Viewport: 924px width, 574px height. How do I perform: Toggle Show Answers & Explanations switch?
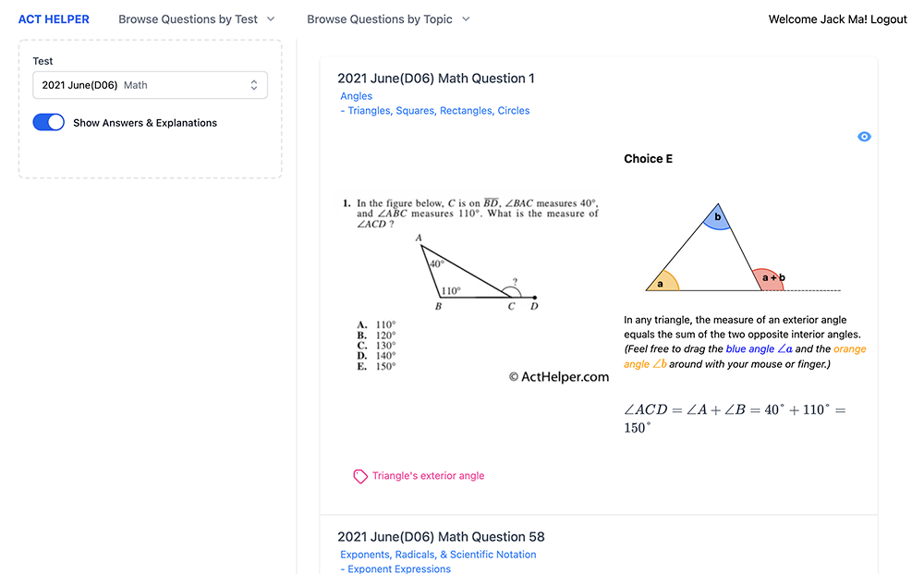pyautogui.click(x=49, y=123)
